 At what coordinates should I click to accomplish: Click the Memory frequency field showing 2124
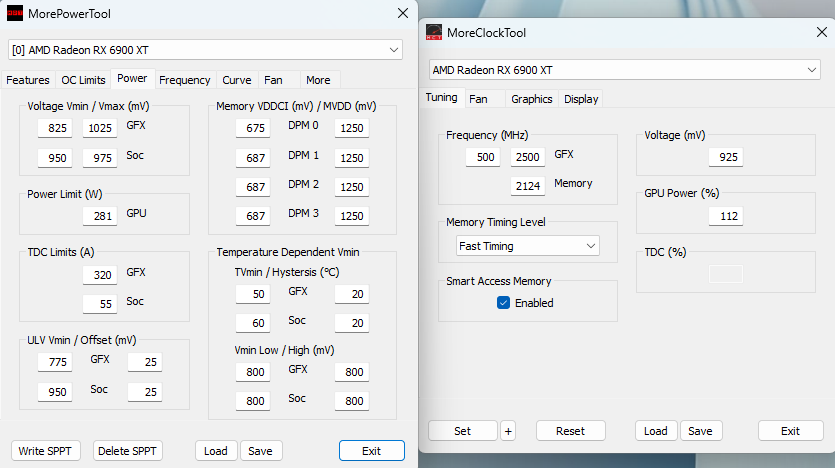tap(528, 186)
